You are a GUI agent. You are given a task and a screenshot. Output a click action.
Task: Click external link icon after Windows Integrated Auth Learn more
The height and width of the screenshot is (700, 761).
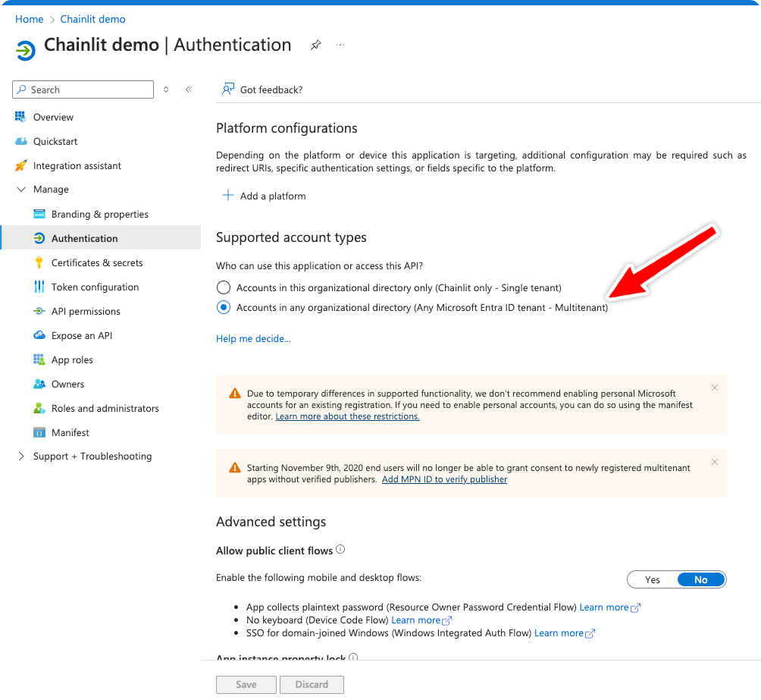[590, 634]
